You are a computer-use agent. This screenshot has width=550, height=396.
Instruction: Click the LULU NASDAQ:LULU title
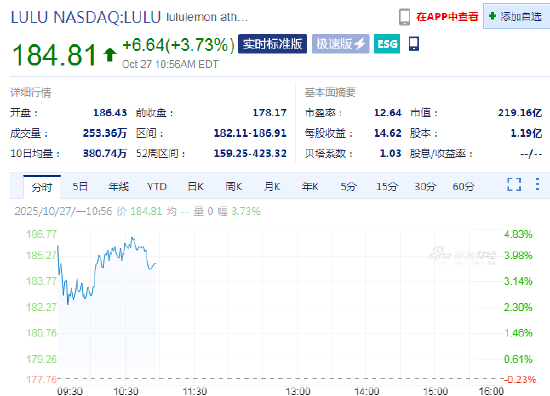pyautogui.click(x=86, y=17)
